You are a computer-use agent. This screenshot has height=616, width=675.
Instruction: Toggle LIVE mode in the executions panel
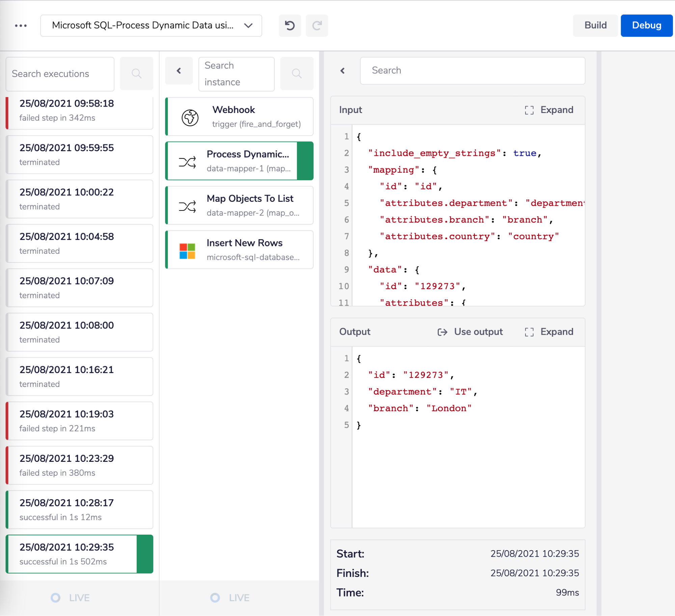pos(71,597)
